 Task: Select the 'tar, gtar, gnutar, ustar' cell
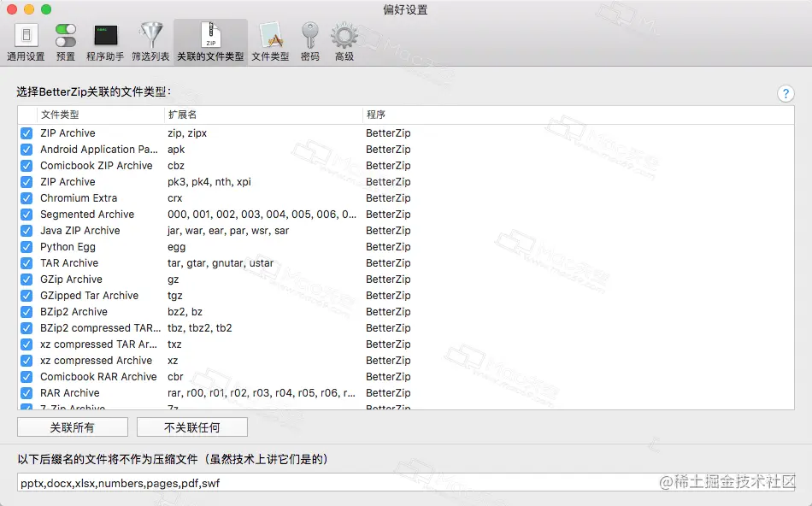click(221, 263)
